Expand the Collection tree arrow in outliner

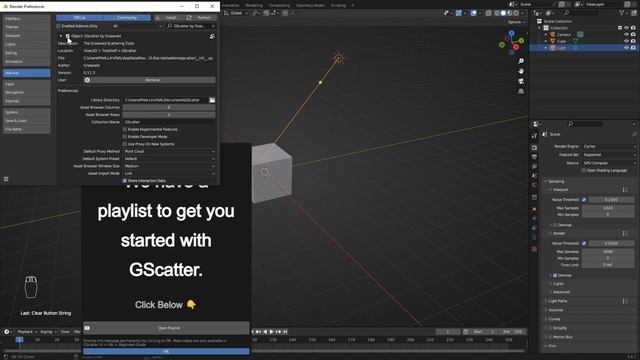click(539, 28)
